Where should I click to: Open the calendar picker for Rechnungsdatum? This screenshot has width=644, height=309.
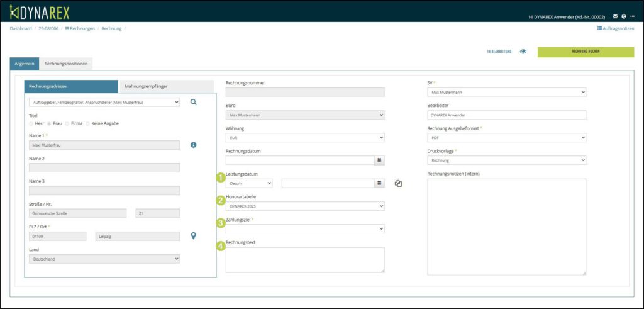[379, 160]
